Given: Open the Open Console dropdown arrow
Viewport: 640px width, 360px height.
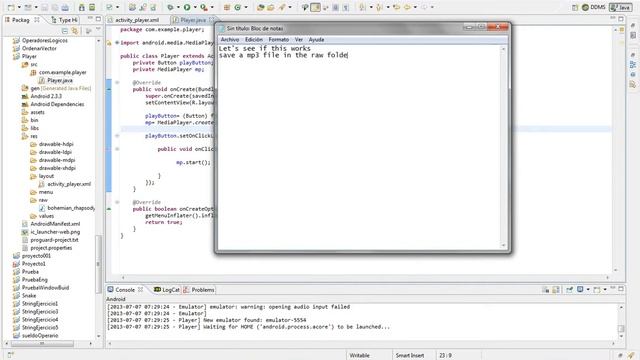Looking at the screenshot, I should (605, 290).
